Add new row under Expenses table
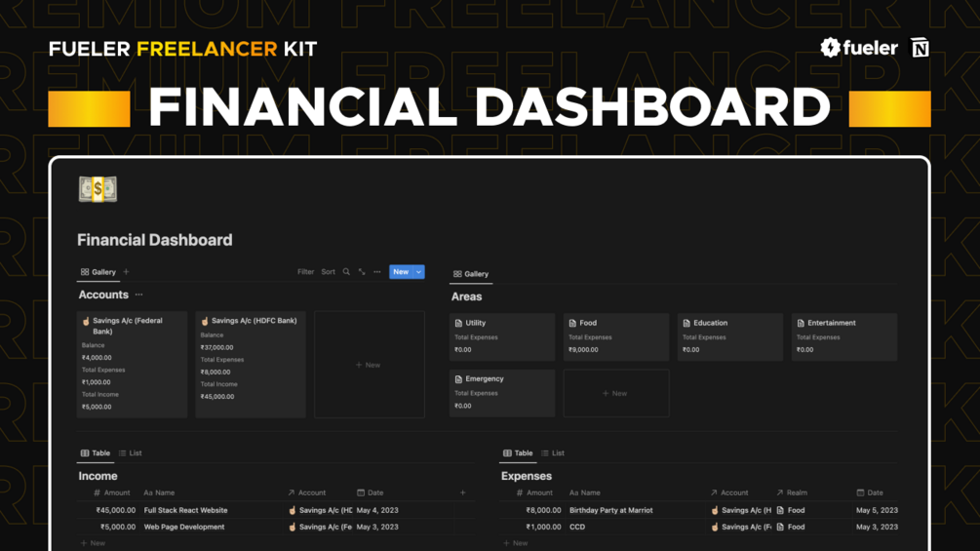The height and width of the screenshot is (551, 980). (x=516, y=543)
